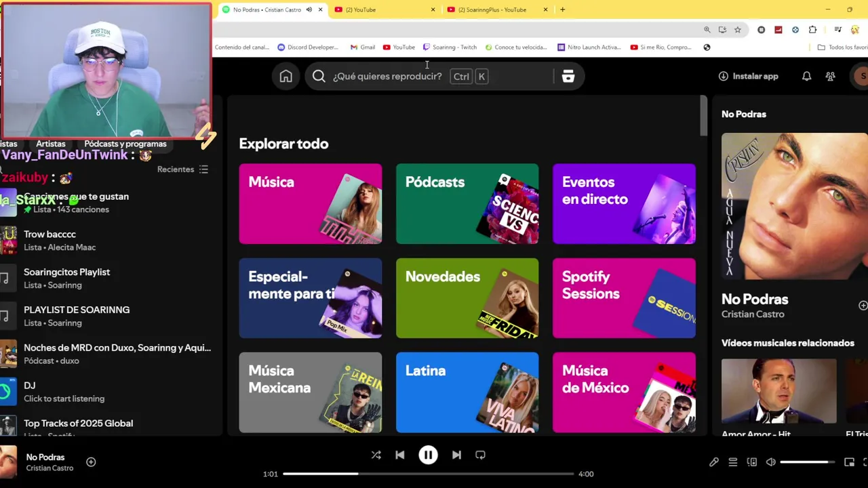The height and width of the screenshot is (488, 868).
Task: Open the play queue icon
Action: 732,462
